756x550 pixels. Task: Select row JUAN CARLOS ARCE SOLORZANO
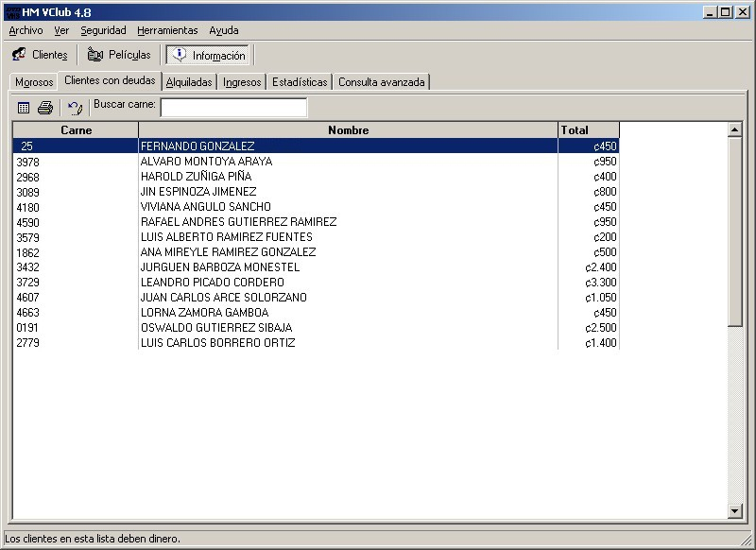click(316, 298)
